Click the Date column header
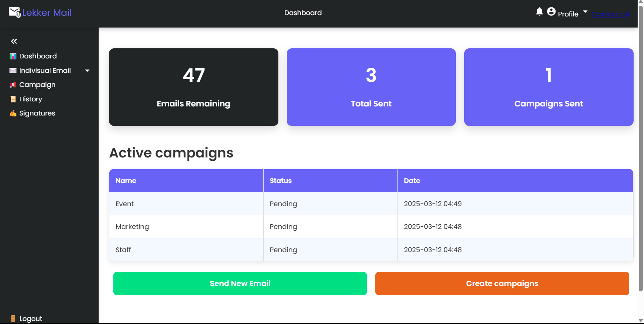The height and width of the screenshot is (324, 644). point(412,180)
